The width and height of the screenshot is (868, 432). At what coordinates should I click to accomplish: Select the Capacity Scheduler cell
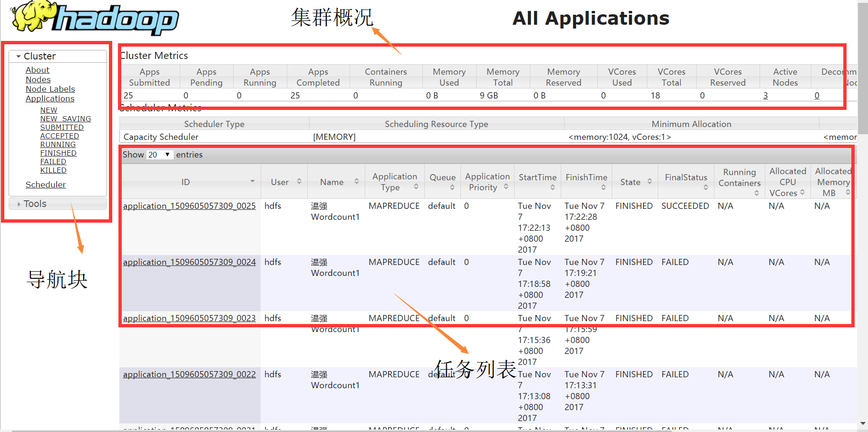point(161,137)
